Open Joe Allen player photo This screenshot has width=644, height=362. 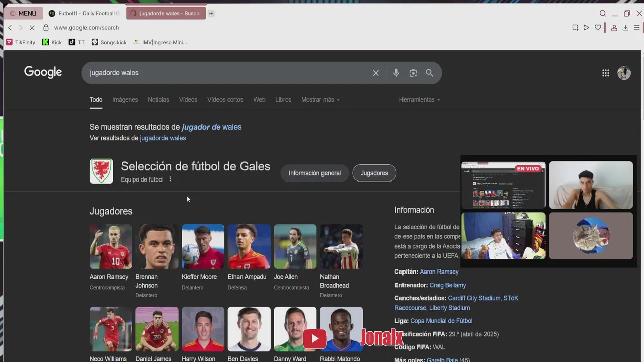[295, 246]
